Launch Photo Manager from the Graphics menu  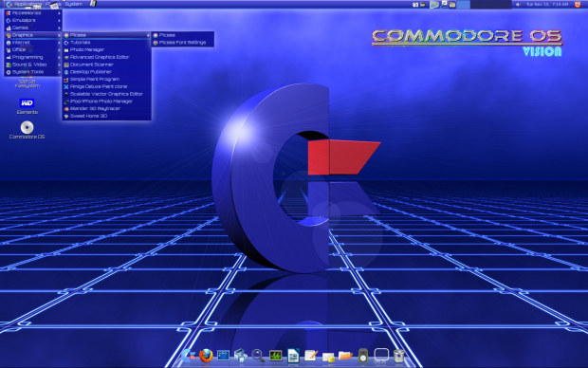click(107, 49)
